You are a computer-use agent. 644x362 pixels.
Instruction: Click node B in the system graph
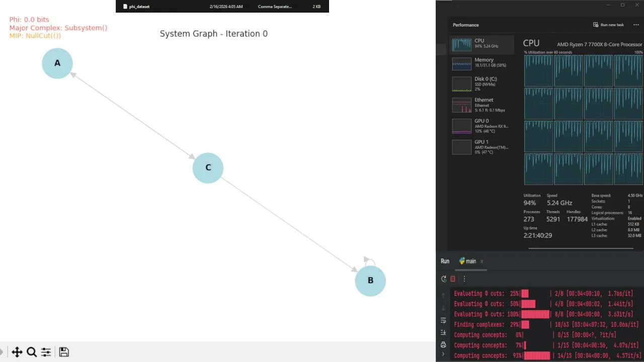(x=370, y=281)
